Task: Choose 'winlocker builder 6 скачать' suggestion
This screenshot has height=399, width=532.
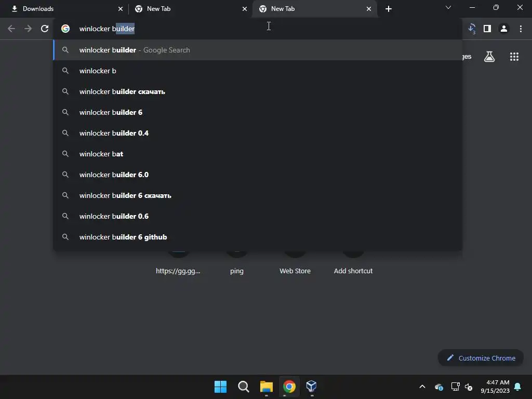Action: click(x=258, y=195)
